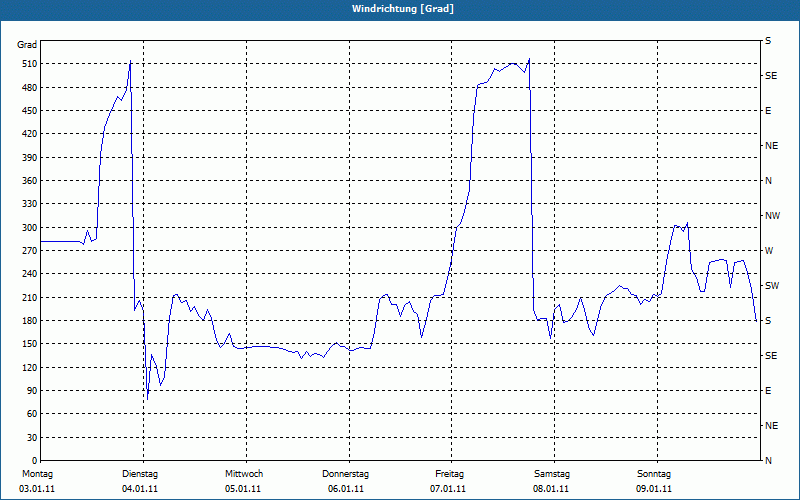Viewport: 800px width, 500px height.
Task: Select the 0 value on the left axis
Action: 34,461
